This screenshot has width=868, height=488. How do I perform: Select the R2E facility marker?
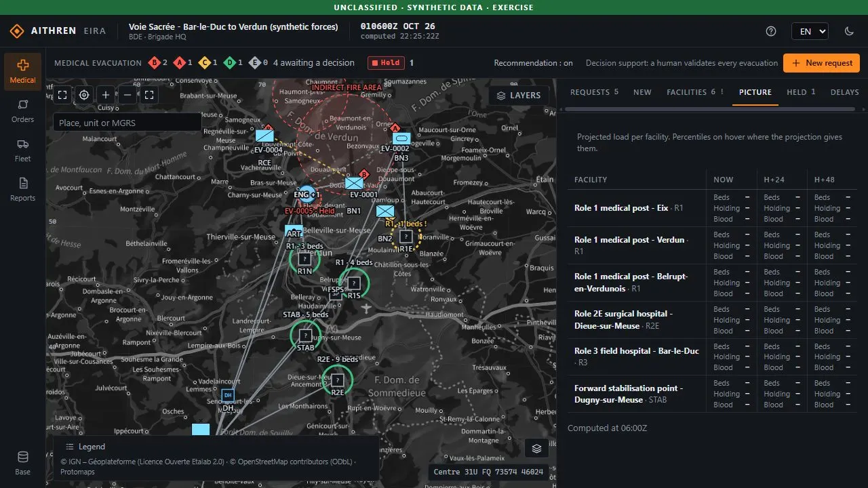point(337,380)
